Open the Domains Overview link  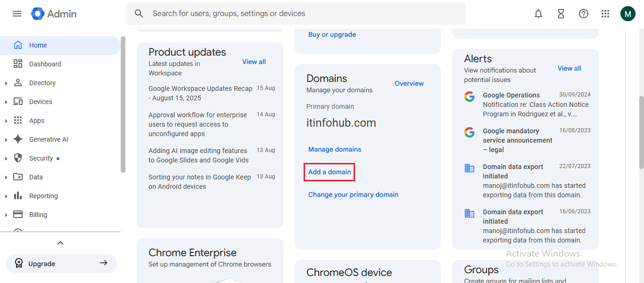tap(409, 83)
